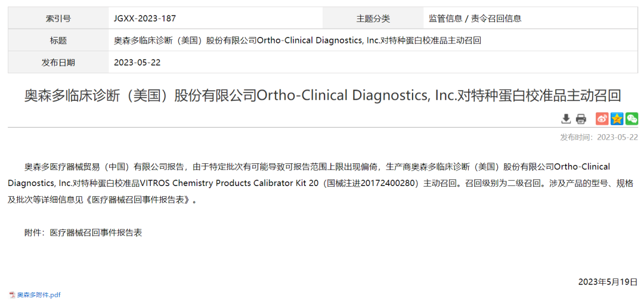Viewport: 644px width, 307px height.
Task: Click the printer icon to print page
Action: 581,119
